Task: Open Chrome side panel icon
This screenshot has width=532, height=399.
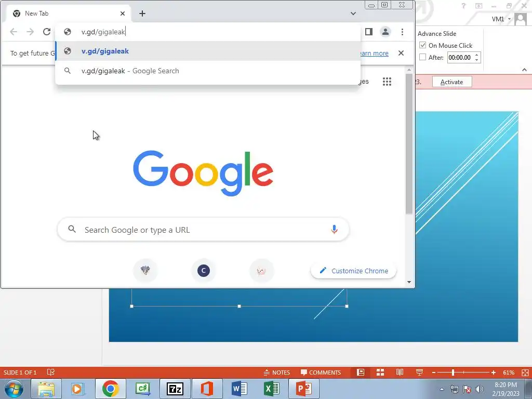Action: pos(369,32)
